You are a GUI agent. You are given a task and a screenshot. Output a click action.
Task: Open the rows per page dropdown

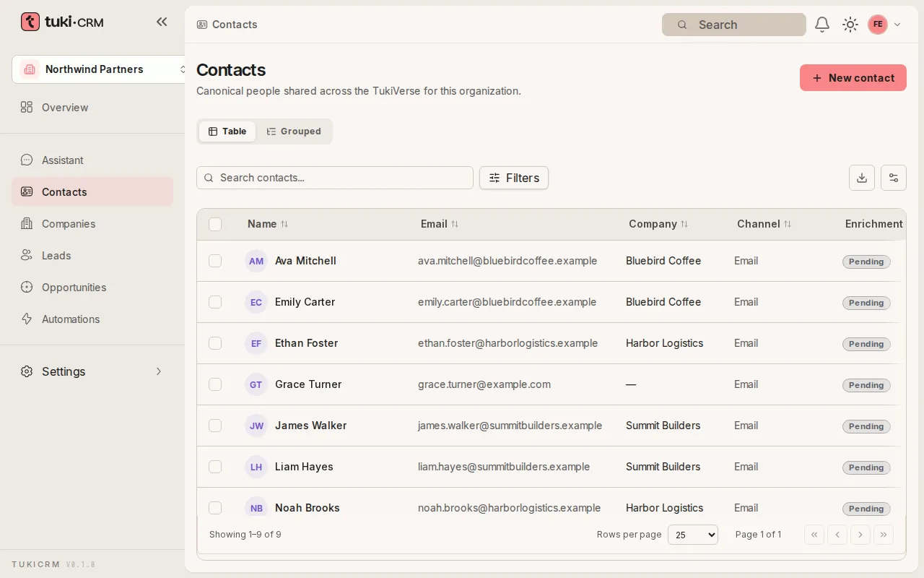(x=693, y=535)
